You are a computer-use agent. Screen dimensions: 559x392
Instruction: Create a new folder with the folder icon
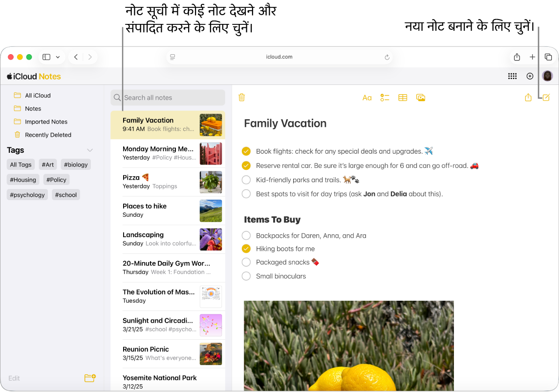point(89,378)
